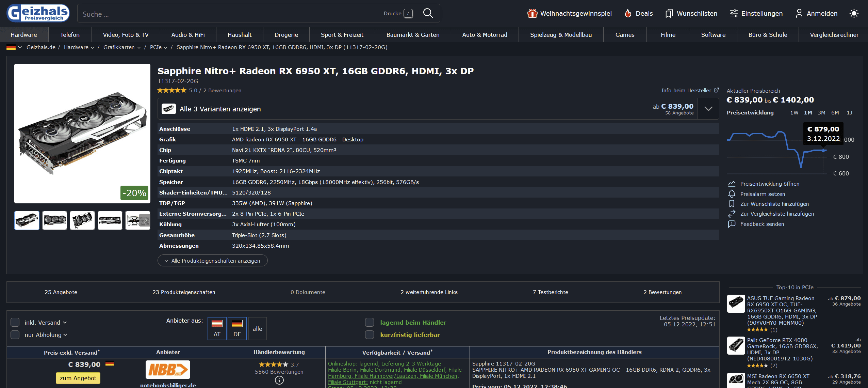
Task: Click the Zur Vergleichsliste hinzufügen arrows icon
Action: (x=732, y=214)
